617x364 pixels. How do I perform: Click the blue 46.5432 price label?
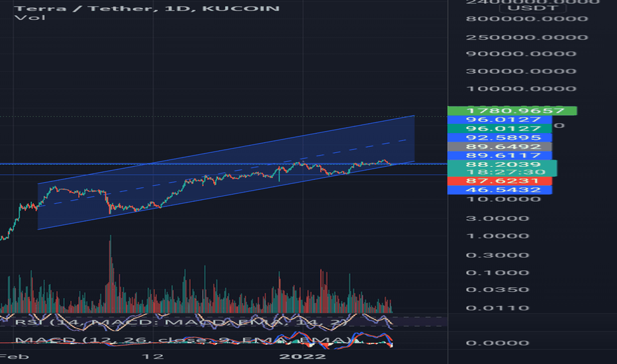[499, 190]
